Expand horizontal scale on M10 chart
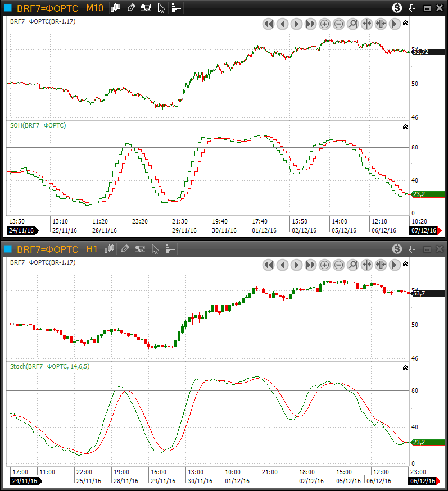 pos(381,24)
